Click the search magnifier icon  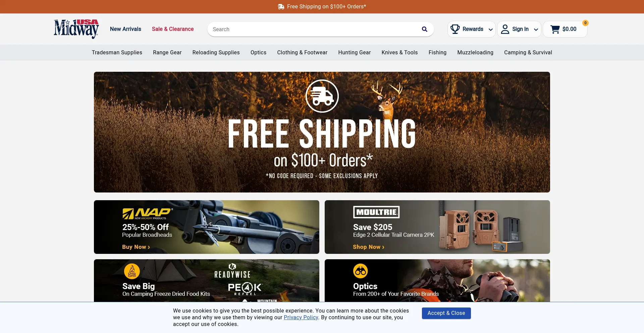coord(424,29)
